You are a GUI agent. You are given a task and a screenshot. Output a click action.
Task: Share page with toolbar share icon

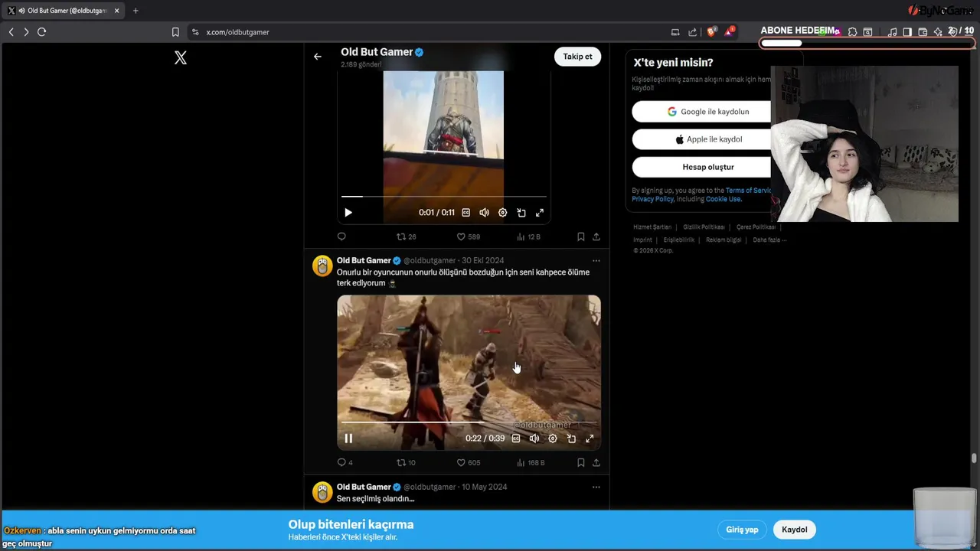point(693,32)
